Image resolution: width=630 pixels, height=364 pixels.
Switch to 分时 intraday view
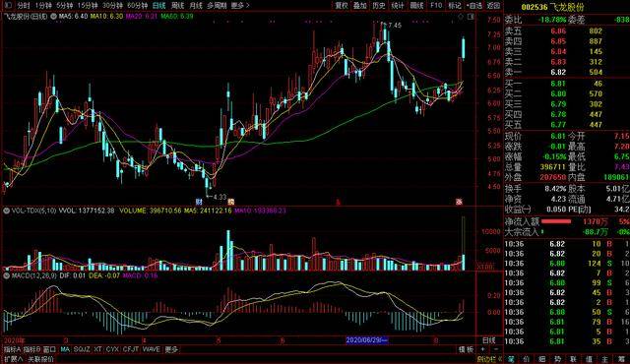24,5
